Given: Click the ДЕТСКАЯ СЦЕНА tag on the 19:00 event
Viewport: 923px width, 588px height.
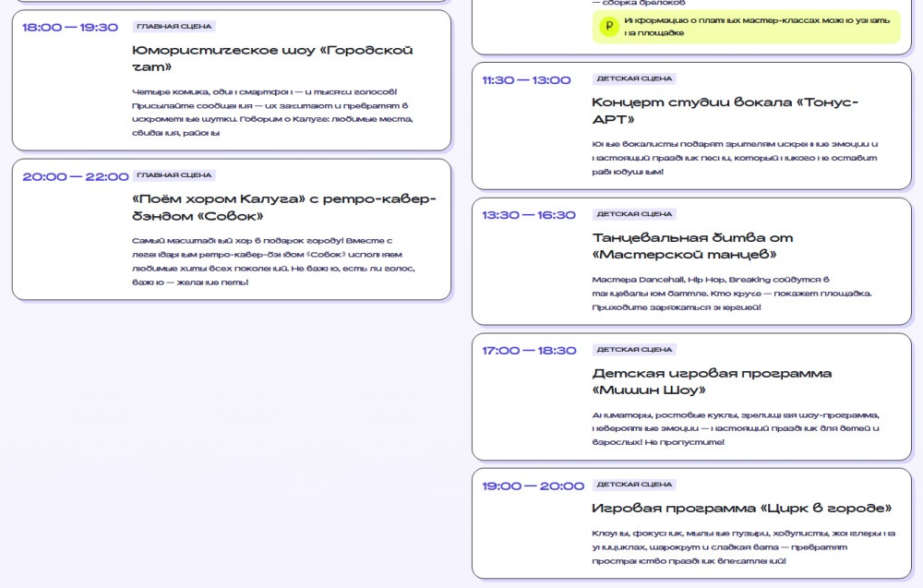Looking at the screenshot, I should [635, 485].
